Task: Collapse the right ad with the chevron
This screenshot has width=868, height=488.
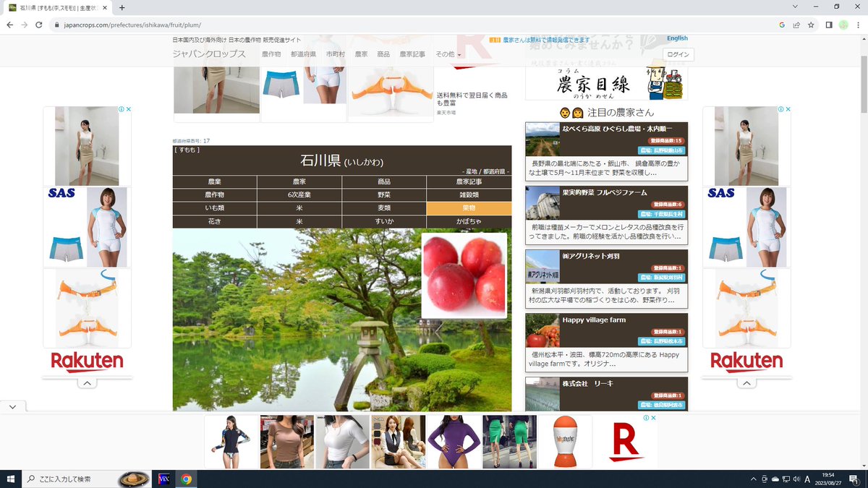Action: pos(746,383)
